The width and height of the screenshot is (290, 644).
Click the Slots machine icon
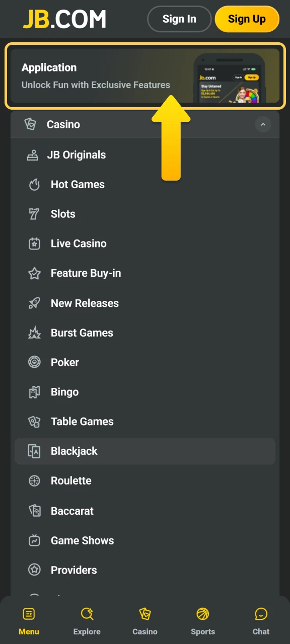pyautogui.click(x=34, y=214)
